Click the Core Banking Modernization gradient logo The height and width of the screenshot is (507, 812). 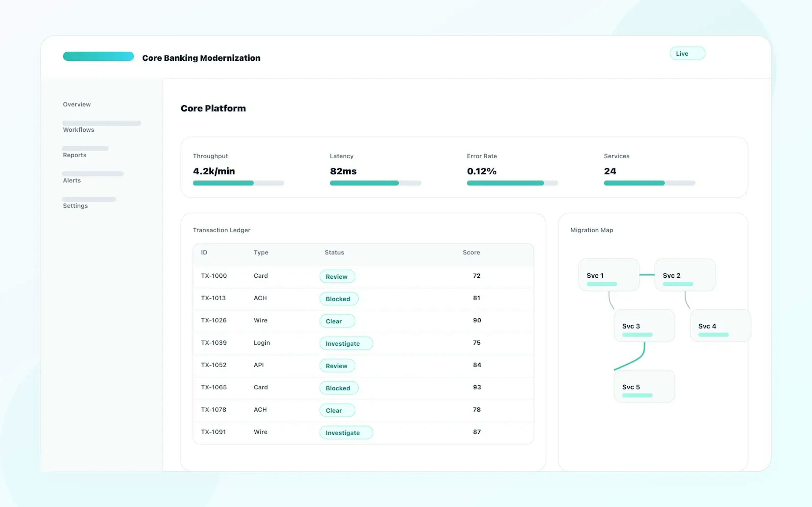point(98,56)
